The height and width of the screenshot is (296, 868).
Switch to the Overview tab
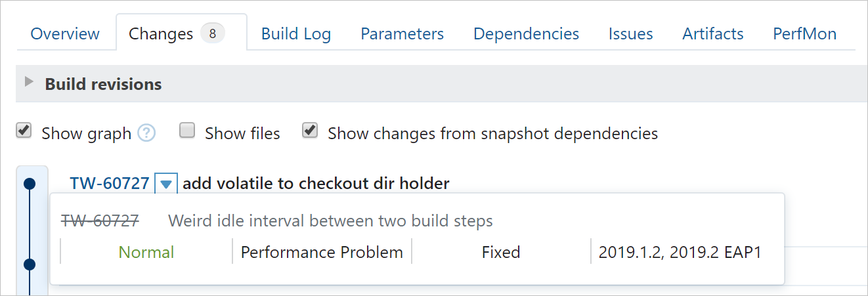65,33
